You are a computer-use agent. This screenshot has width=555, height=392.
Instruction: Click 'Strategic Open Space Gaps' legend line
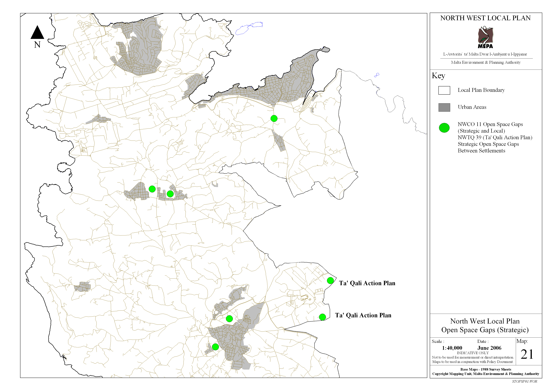point(488,144)
